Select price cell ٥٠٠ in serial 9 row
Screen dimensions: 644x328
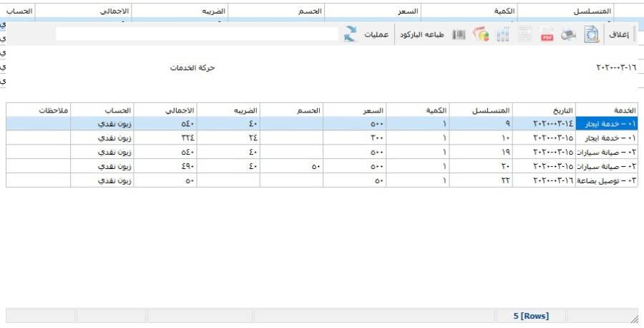(354, 124)
